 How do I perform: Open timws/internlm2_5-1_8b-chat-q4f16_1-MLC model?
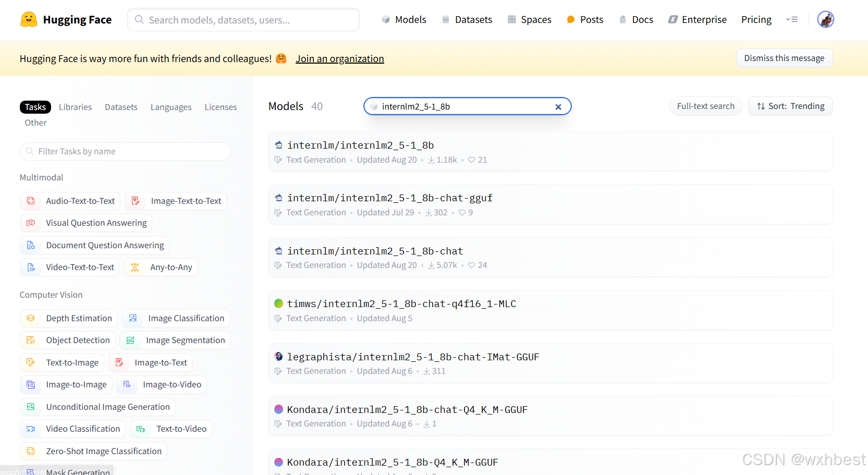coord(551,310)
